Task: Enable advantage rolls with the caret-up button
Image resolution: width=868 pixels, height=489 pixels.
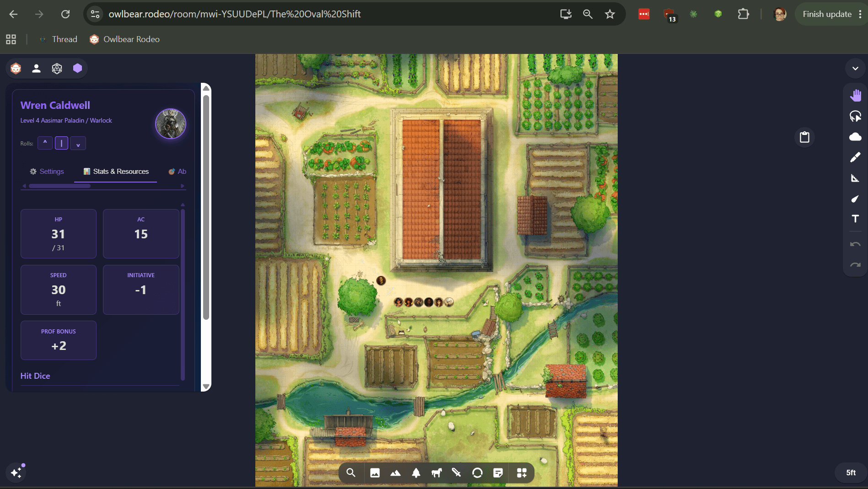Action: [x=45, y=143]
